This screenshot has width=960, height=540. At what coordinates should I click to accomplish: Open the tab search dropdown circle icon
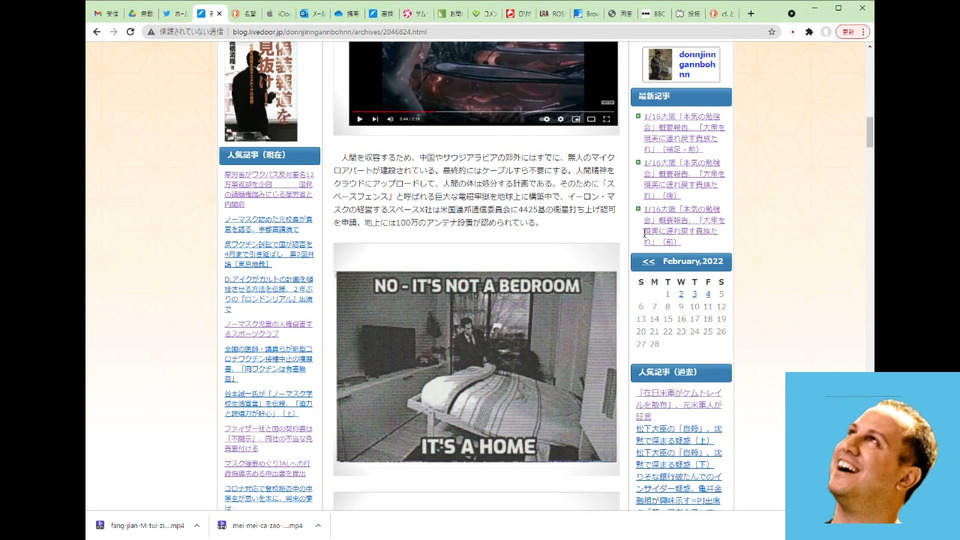click(791, 13)
